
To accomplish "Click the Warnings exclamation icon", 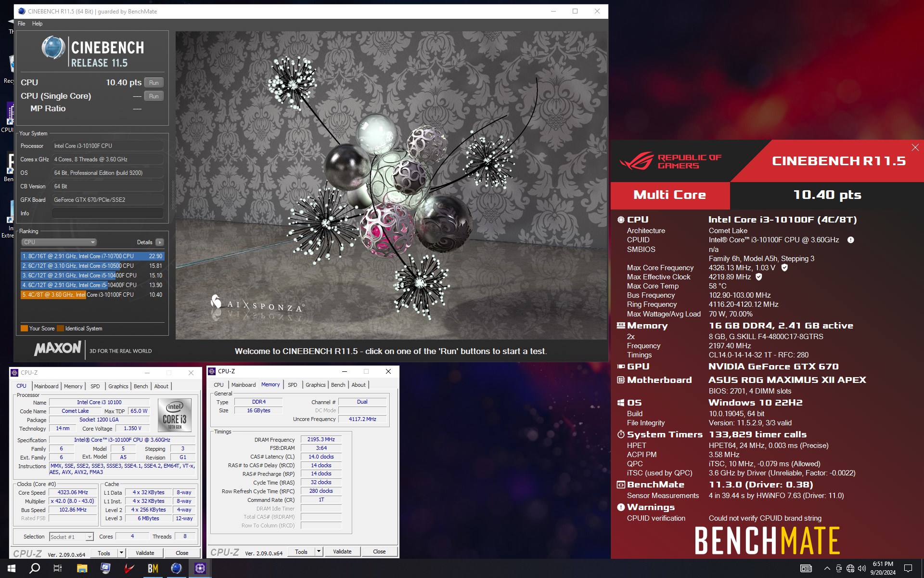I will tap(621, 507).
